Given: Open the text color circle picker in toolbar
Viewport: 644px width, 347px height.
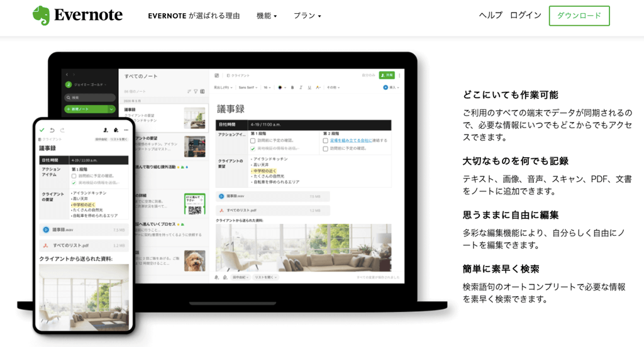Looking at the screenshot, I should click(281, 87).
